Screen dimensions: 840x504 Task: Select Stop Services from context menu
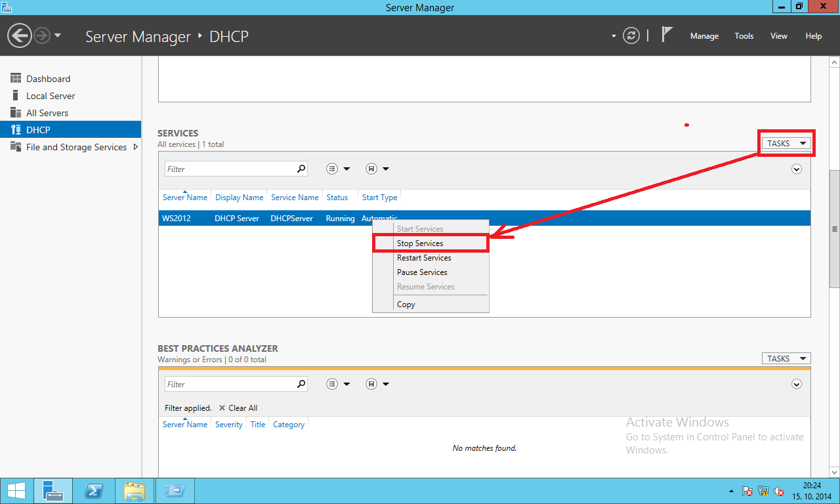(x=420, y=243)
